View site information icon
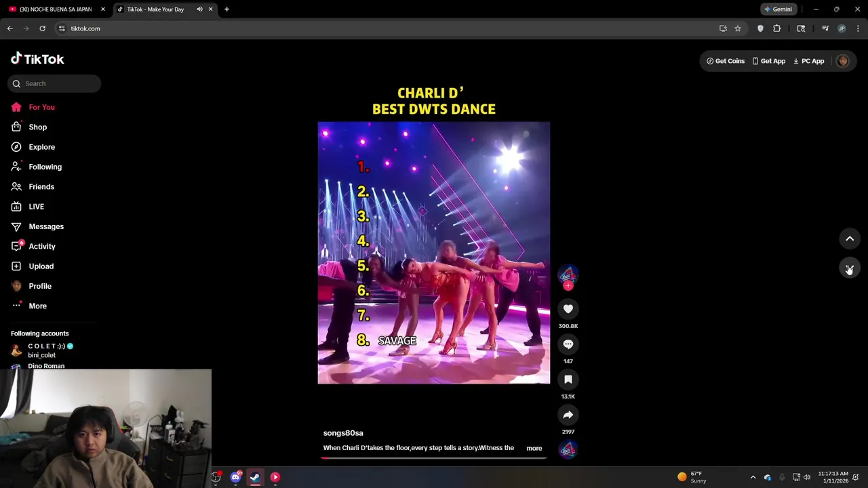Screen dimensions: 868x488 62,28
